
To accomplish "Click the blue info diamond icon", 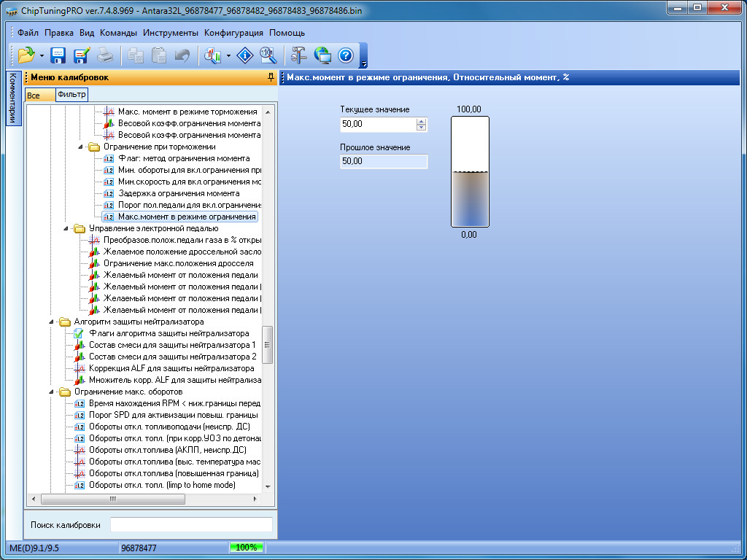I will [x=246, y=55].
